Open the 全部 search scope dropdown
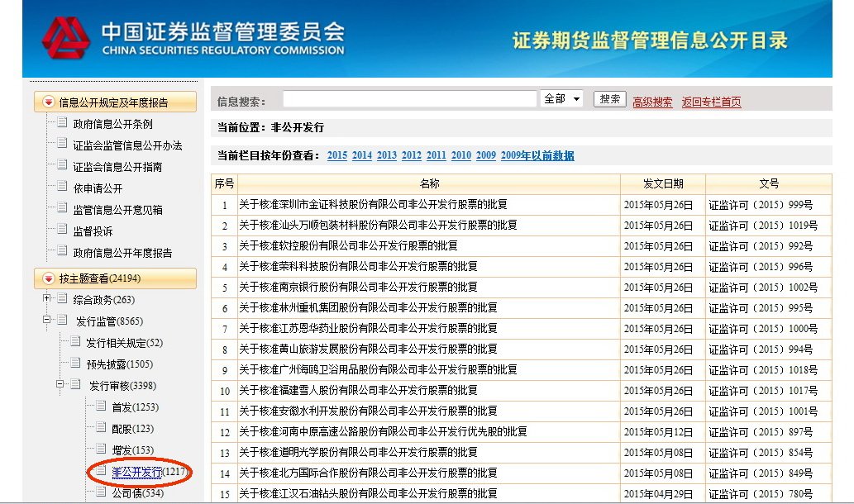The width and height of the screenshot is (854, 504). click(x=561, y=99)
